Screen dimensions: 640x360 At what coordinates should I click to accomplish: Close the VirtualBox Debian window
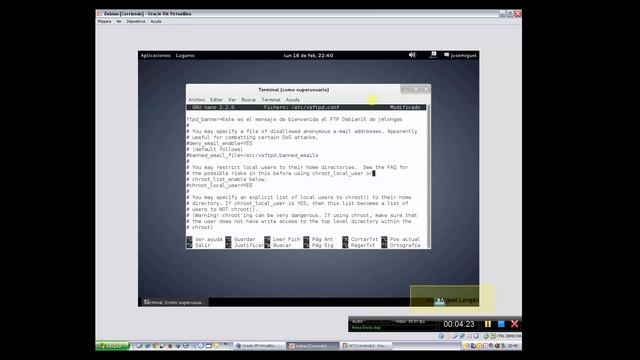pos(518,14)
